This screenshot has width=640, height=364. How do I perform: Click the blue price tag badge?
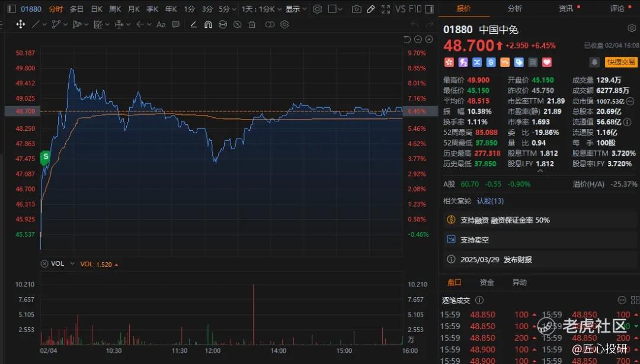(x=519, y=62)
